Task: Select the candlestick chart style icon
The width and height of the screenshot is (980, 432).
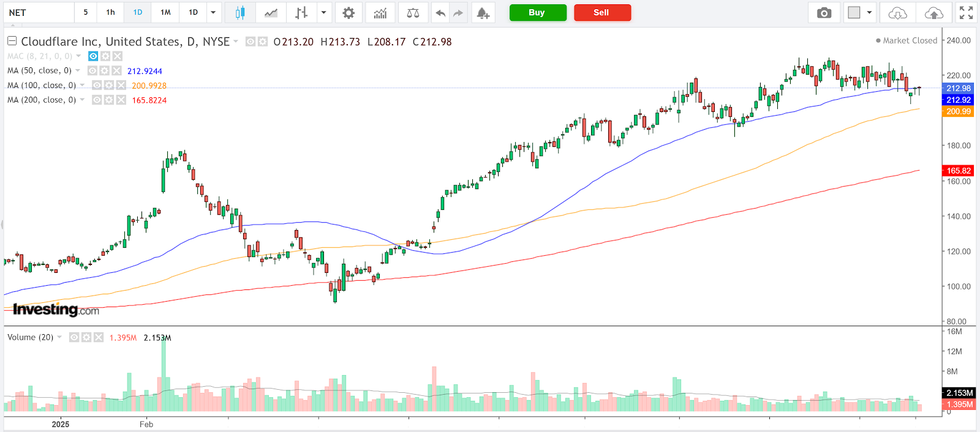Action: [x=239, y=13]
